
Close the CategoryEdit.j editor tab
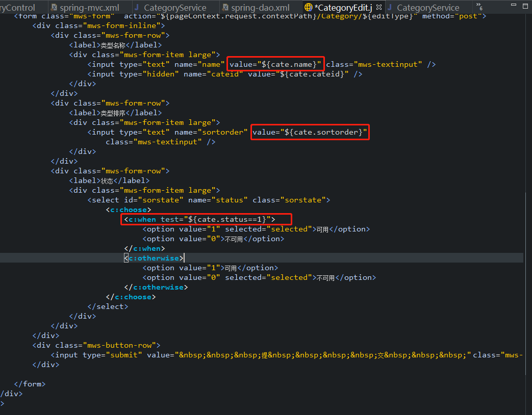tap(379, 7)
